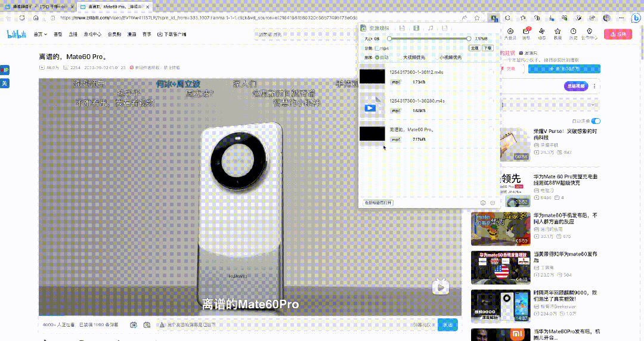Select the document filter icon in sniffer popup

click(x=444, y=29)
